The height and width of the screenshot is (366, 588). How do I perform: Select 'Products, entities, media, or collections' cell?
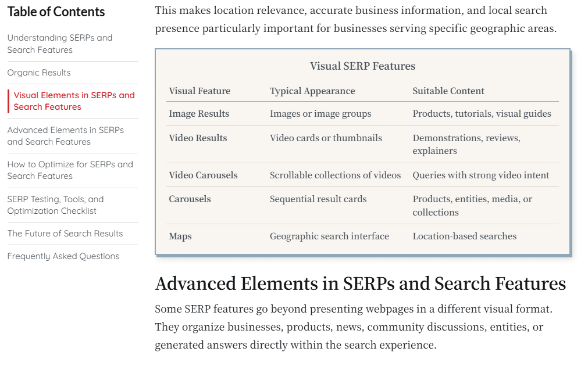472,206
